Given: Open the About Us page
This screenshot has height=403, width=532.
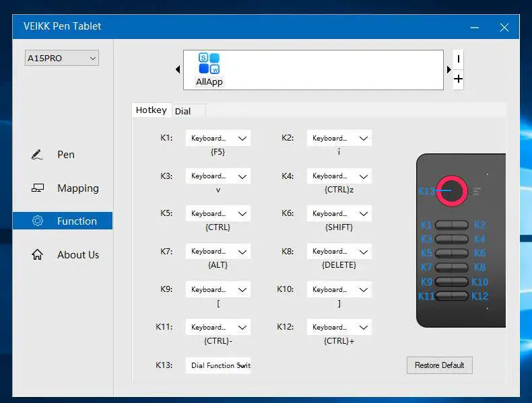Looking at the screenshot, I should pos(77,255).
